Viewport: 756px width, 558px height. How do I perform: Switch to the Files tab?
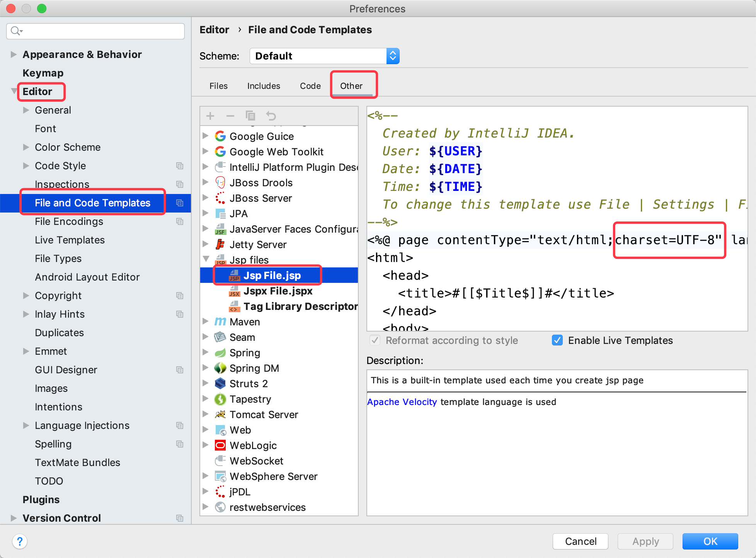click(x=218, y=86)
